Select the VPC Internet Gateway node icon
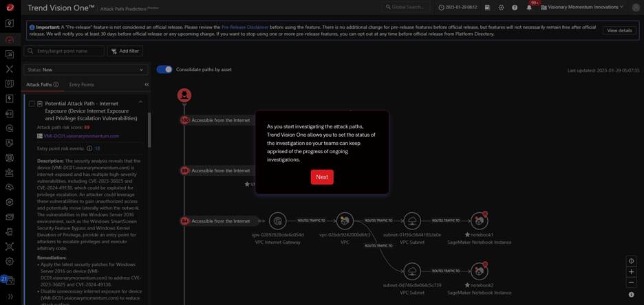 coord(278,221)
